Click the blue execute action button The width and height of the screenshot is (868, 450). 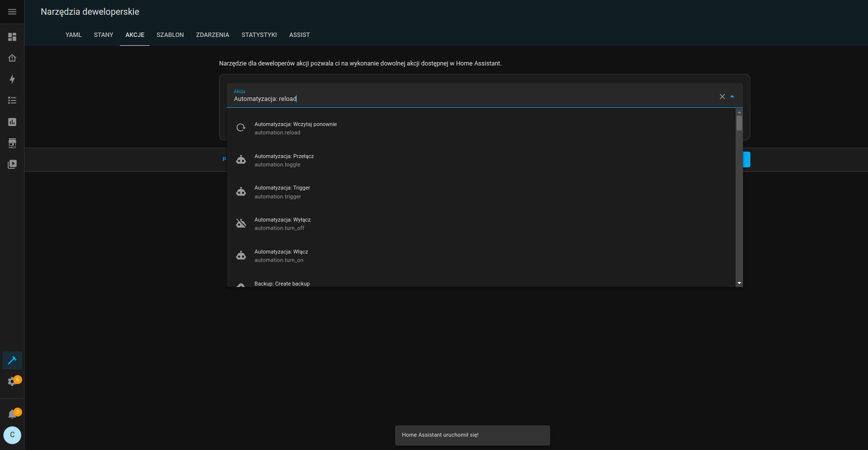coord(746,160)
